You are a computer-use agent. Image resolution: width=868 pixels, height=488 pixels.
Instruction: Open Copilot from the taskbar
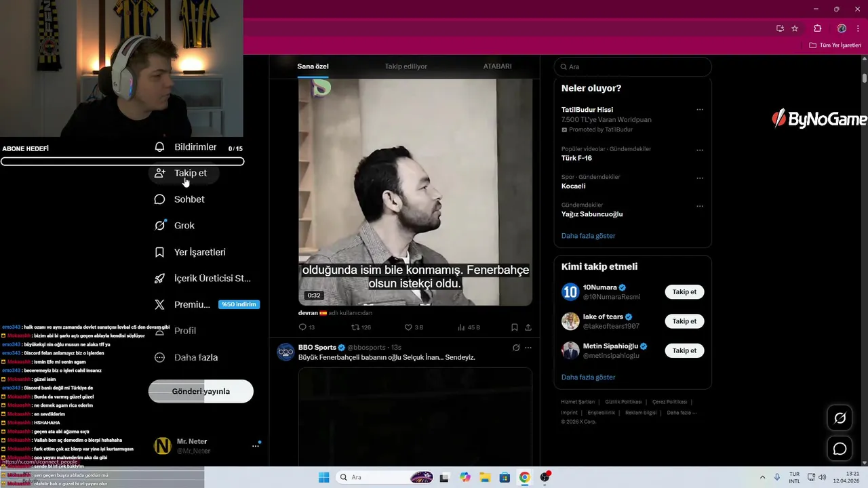[x=465, y=477]
